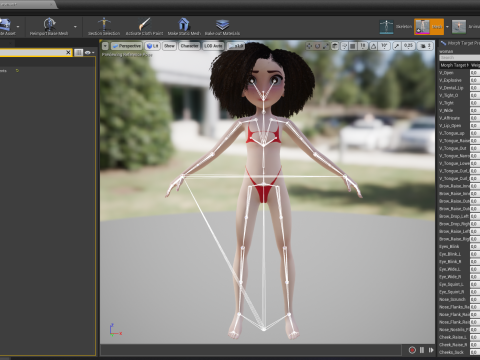Select the Morph Target Previewer tab
The width and height of the screenshot is (480, 360).
460,43
